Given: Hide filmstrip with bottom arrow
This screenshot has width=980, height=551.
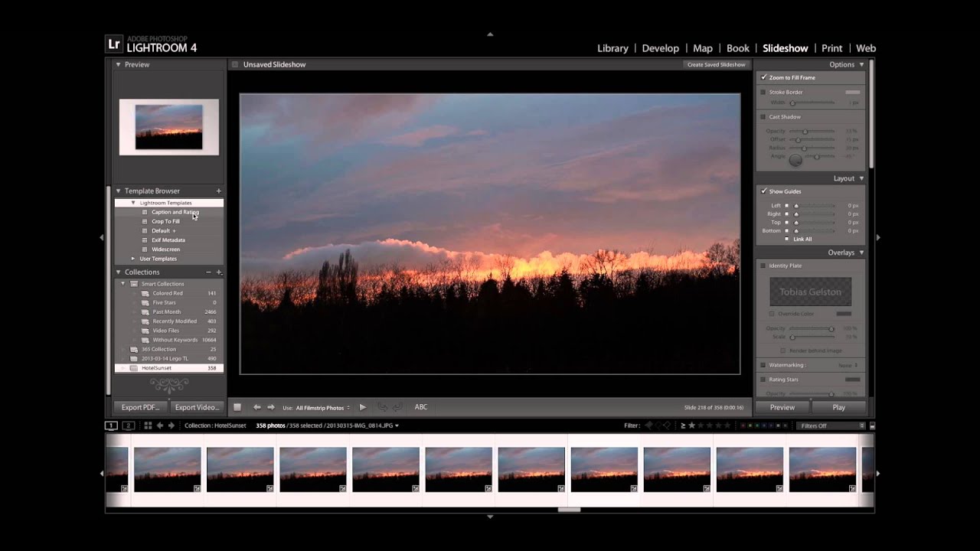Looking at the screenshot, I should (x=490, y=517).
